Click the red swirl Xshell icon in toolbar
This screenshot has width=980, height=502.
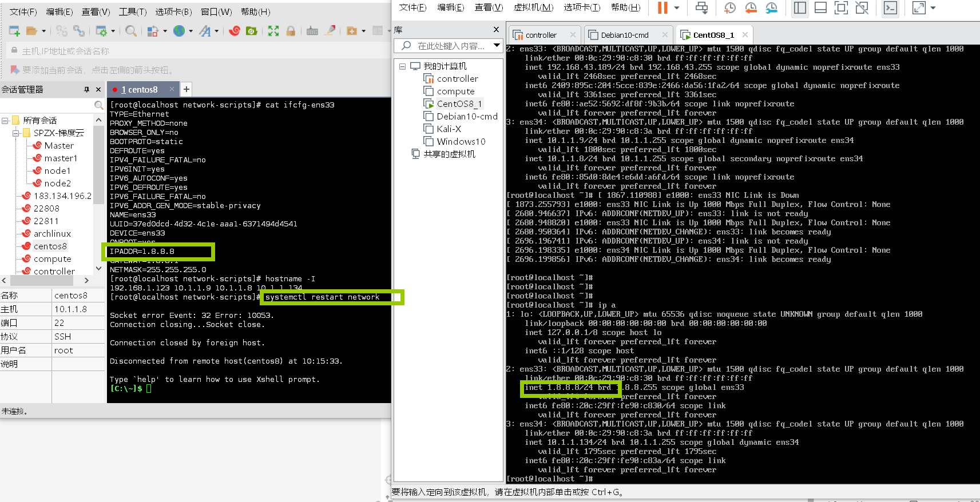point(234,31)
